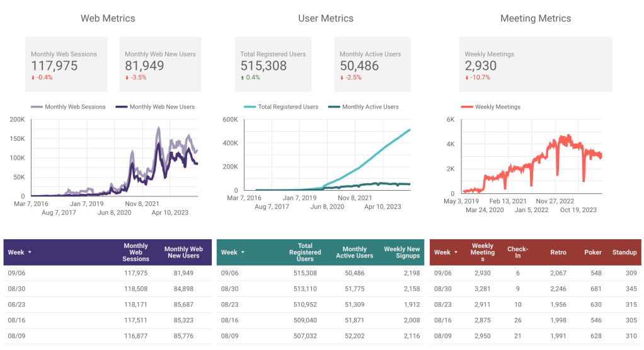Toggle Weekly Meetings legend swatch
The height and width of the screenshot is (350, 644).
[x=466, y=107]
